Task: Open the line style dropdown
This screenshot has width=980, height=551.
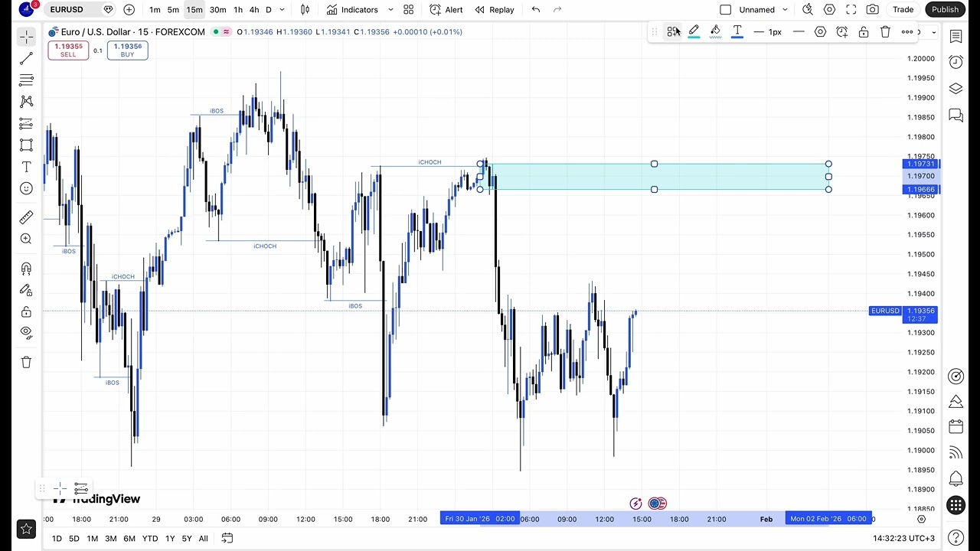Action: (x=799, y=31)
